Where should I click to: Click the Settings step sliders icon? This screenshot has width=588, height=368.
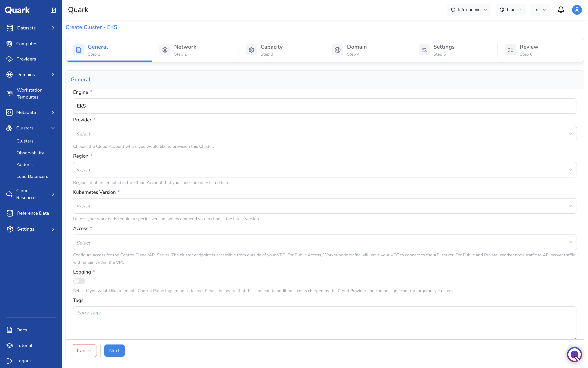coord(424,50)
